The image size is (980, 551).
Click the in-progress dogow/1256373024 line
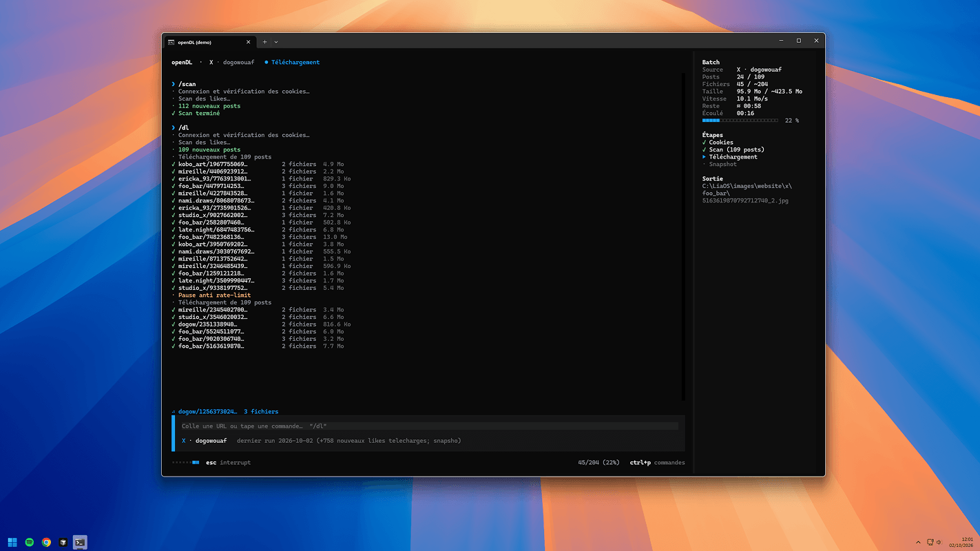(x=225, y=412)
